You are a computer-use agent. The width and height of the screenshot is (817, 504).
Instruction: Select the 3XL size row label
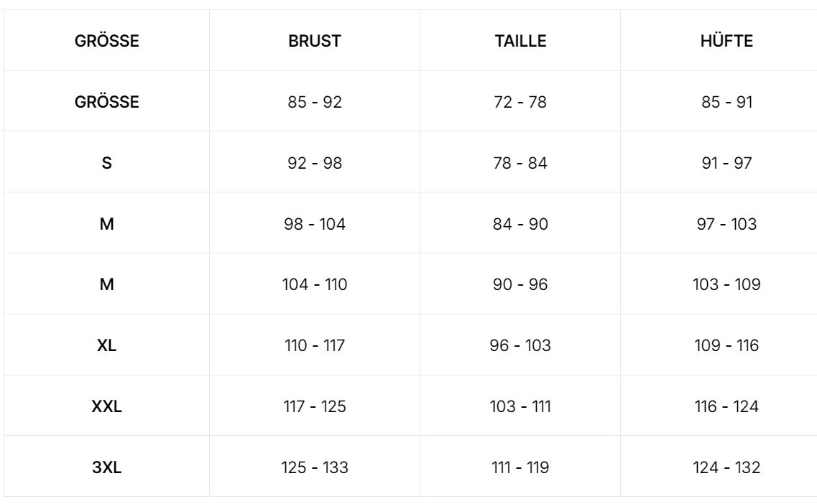(107, 468)
